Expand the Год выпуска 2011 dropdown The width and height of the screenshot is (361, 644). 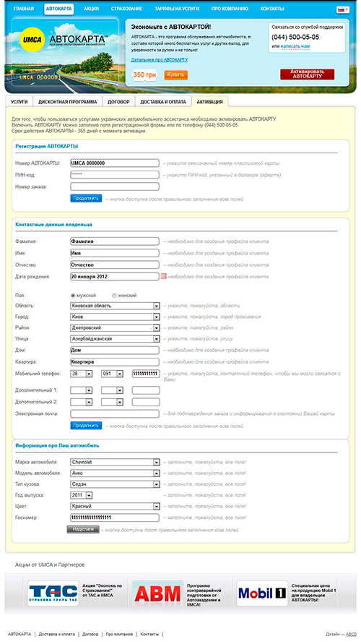pos(81,495)
